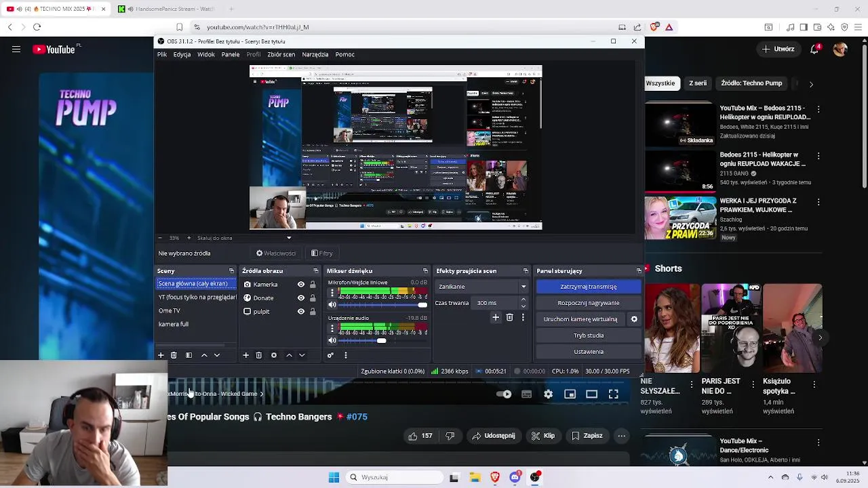Open OBS Edycja menu
868x488 pixels.
(182, 54)
